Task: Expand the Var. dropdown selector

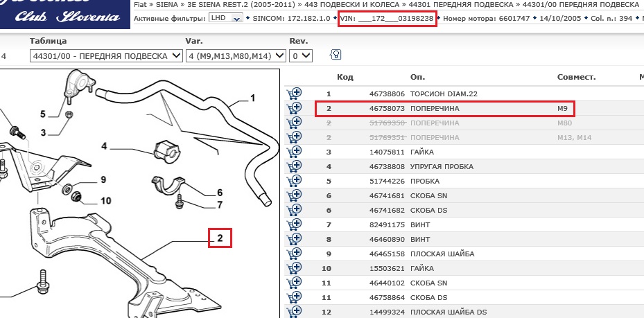Action: [236, 55]
